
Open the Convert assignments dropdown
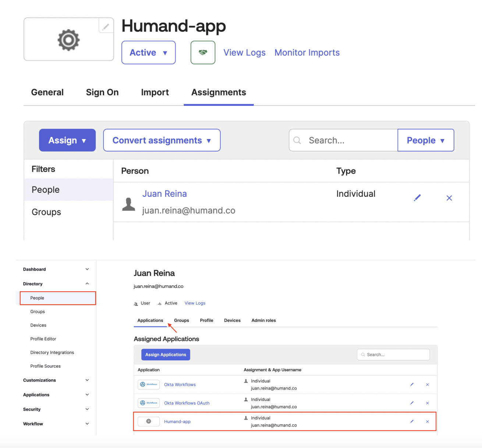(162, 140)
